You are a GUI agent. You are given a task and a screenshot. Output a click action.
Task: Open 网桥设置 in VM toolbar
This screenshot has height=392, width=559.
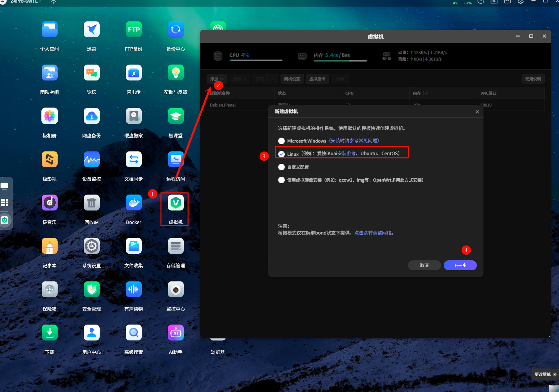click(292, 79)
